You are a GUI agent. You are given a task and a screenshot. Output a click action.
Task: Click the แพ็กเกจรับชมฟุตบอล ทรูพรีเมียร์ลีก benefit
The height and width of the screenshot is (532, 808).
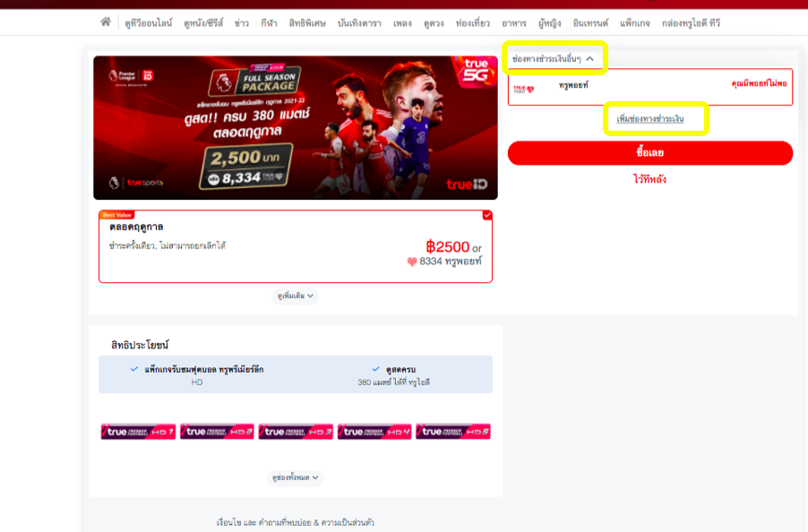click(x=204, y=370)
